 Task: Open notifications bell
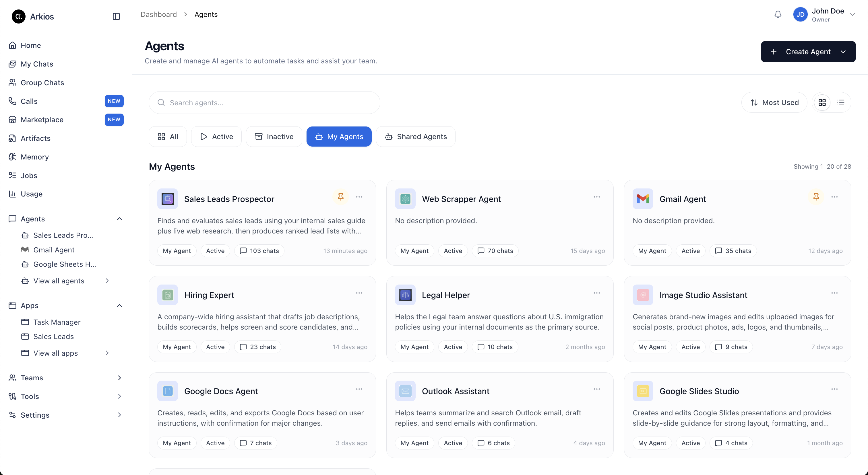click(778, 14)
